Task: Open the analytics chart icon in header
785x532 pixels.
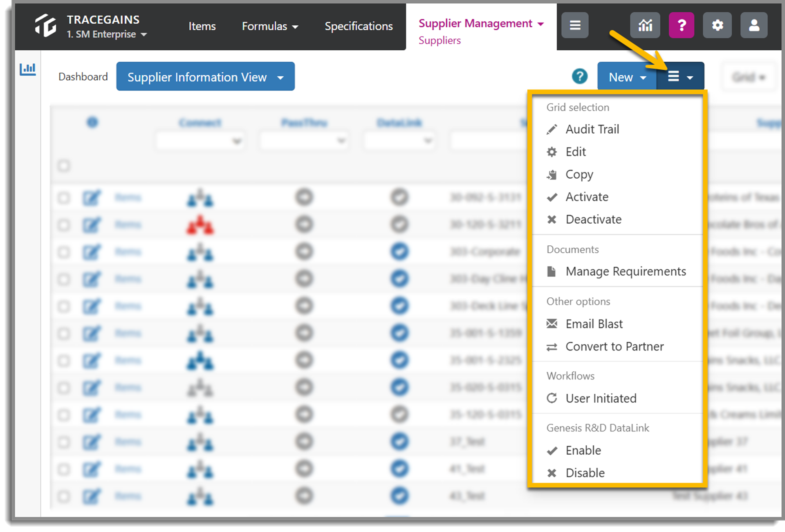Action: pos(645,25)
